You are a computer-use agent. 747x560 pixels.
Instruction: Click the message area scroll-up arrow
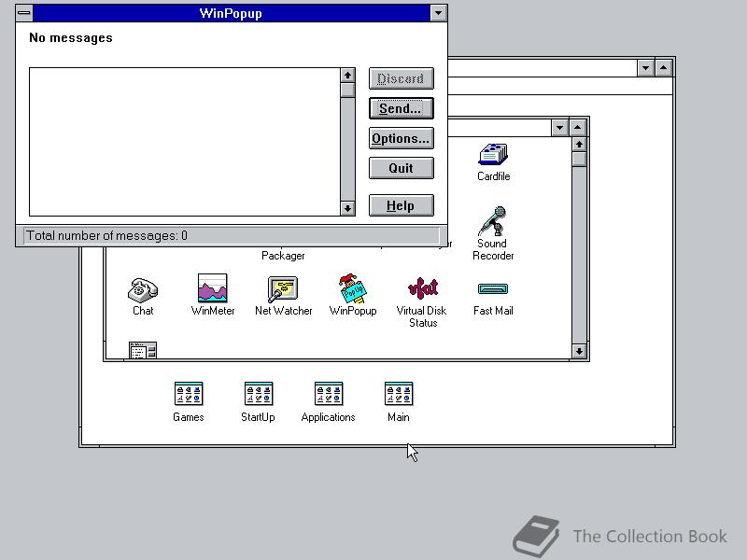pyautogui.click(x=347, y=75)
